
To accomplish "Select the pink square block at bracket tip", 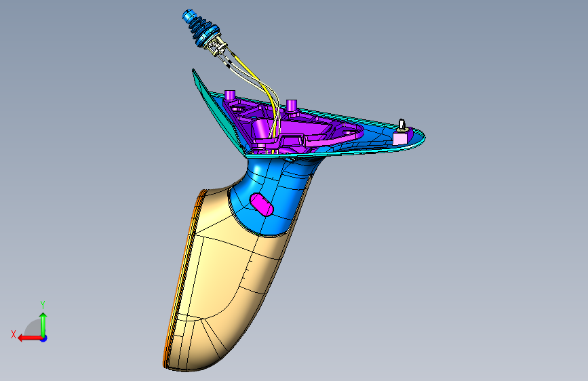I will point(399,139).
